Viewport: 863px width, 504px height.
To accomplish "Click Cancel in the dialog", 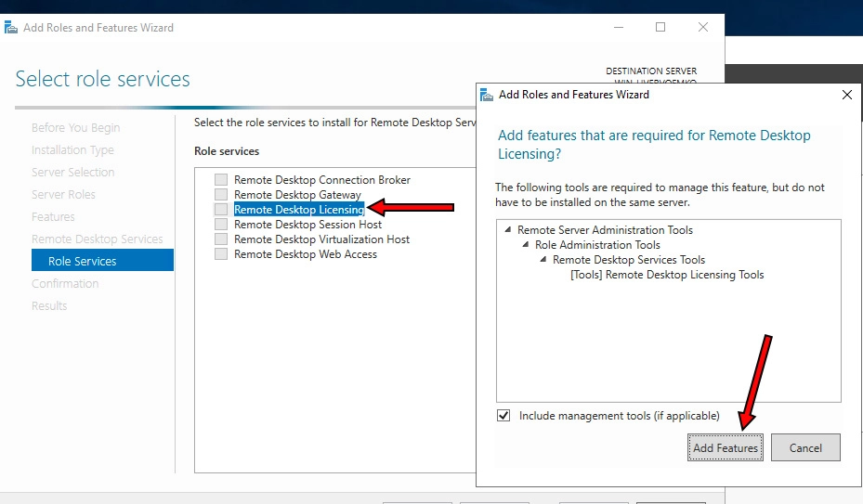I will [x=805, y=447].
